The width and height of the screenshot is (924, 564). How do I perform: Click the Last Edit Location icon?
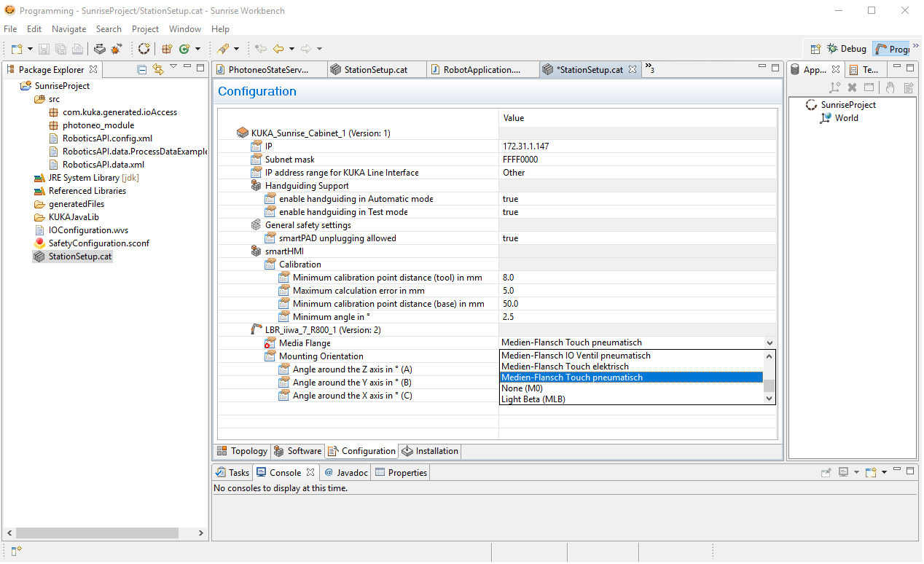point(260,49)
